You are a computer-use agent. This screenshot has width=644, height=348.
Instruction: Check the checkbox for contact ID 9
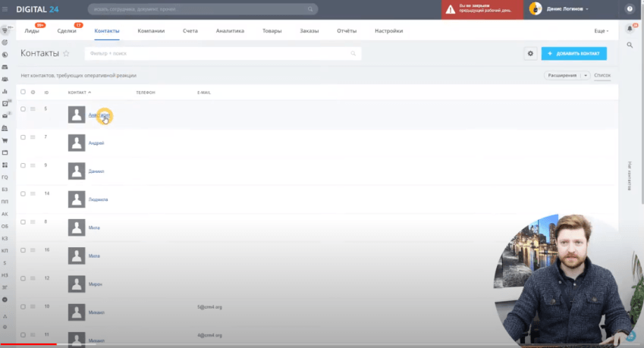pos(23,165)
